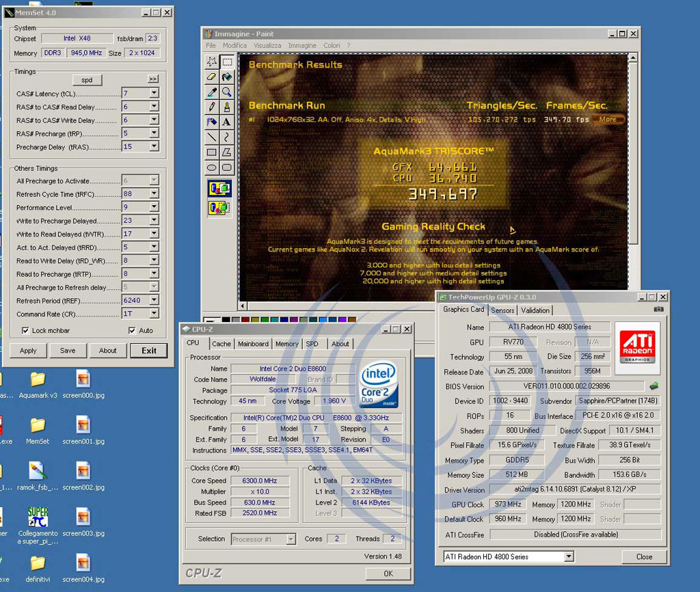Click Paint's vertical scrollbar up arrow

633,57
